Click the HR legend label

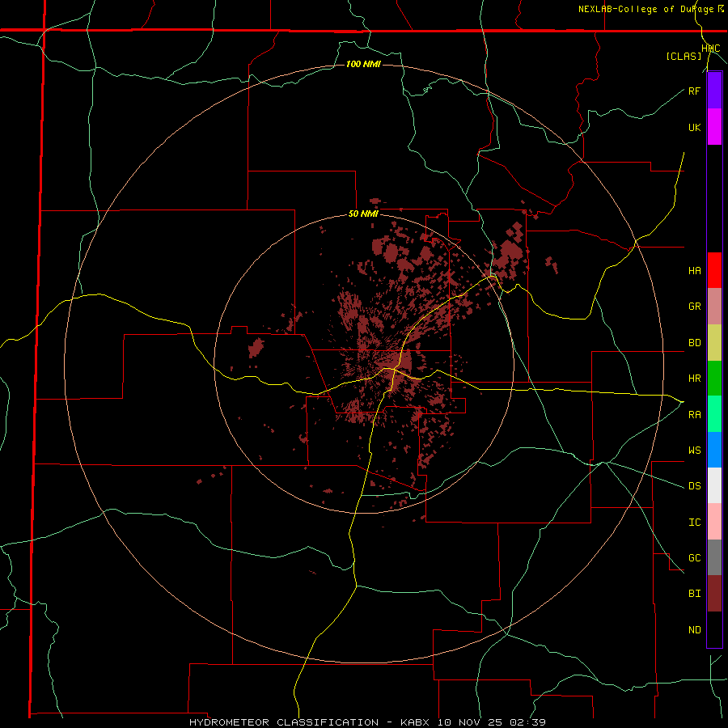tap(694, 379)
